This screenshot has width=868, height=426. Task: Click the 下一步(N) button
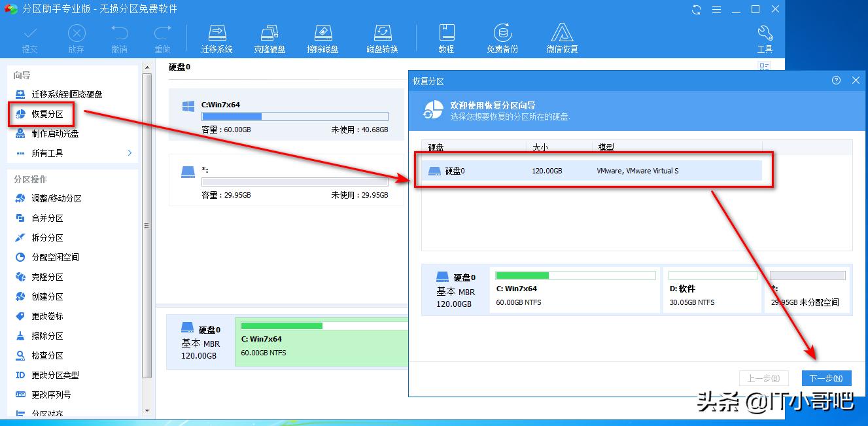(x=826, y=378)
